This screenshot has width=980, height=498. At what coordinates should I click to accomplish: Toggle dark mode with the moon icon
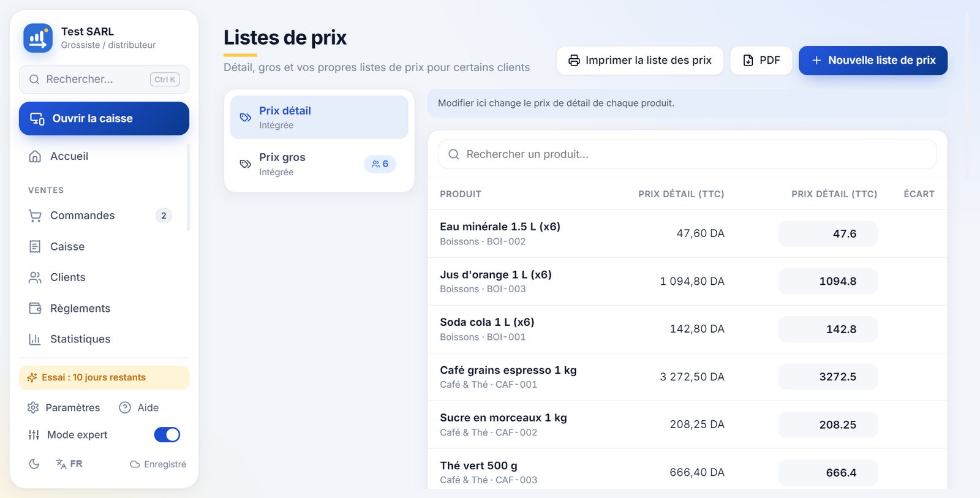34,464
